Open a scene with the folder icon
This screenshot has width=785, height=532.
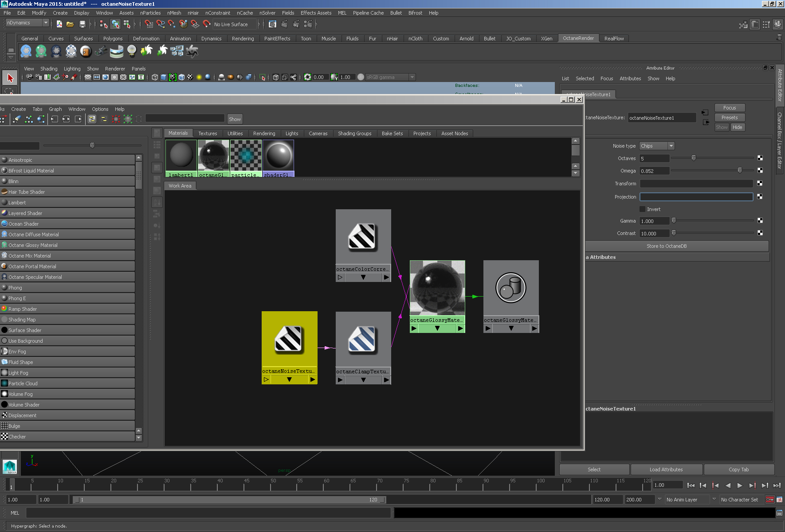pyautogui.click(x=70, y=24)
